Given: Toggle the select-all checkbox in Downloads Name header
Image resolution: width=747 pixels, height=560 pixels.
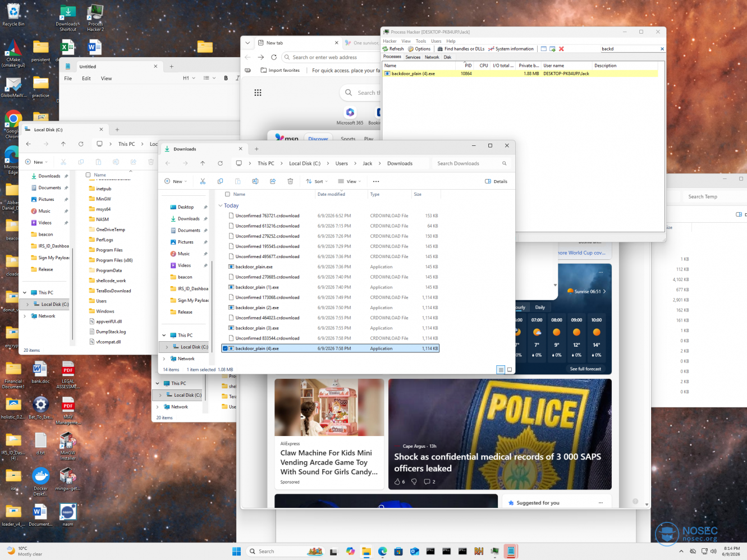Looking at the screenshot, I should tap(227, 194).
